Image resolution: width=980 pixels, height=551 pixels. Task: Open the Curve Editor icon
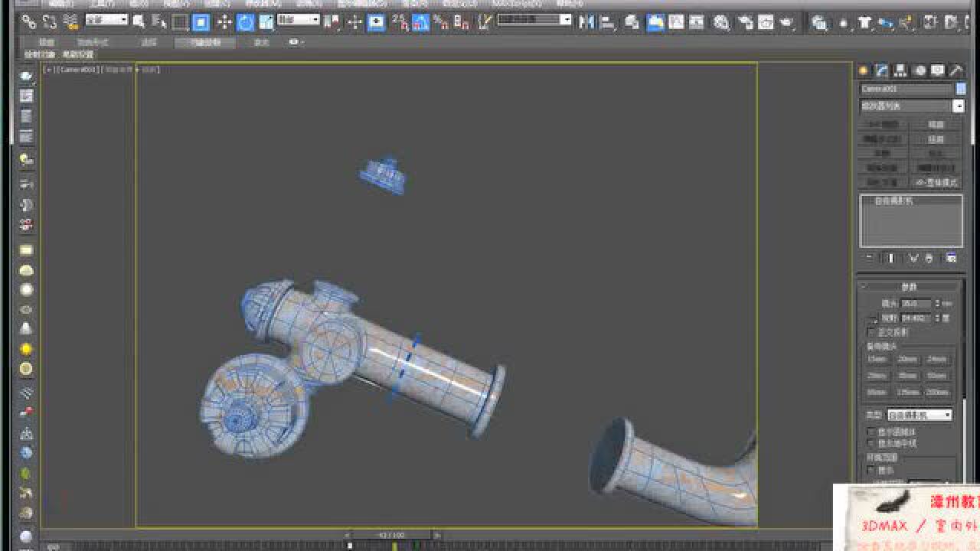[677, 22]
